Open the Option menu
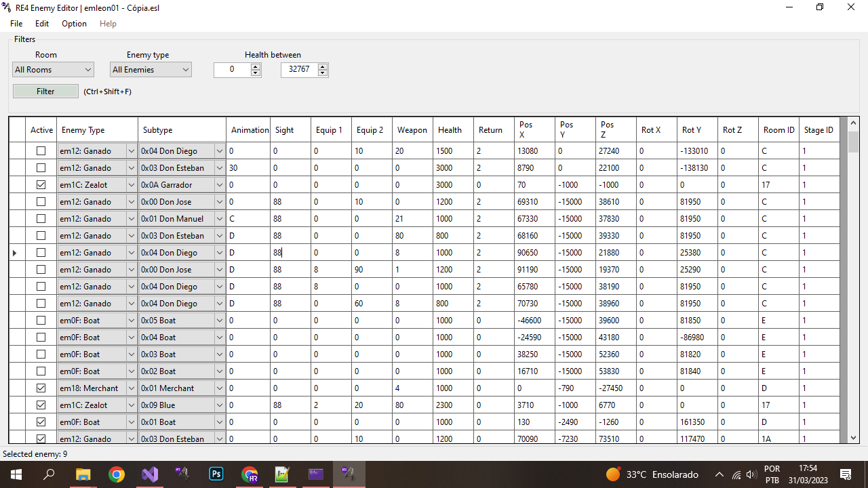Screen dimensions: 868x488 tap(74, 24)
